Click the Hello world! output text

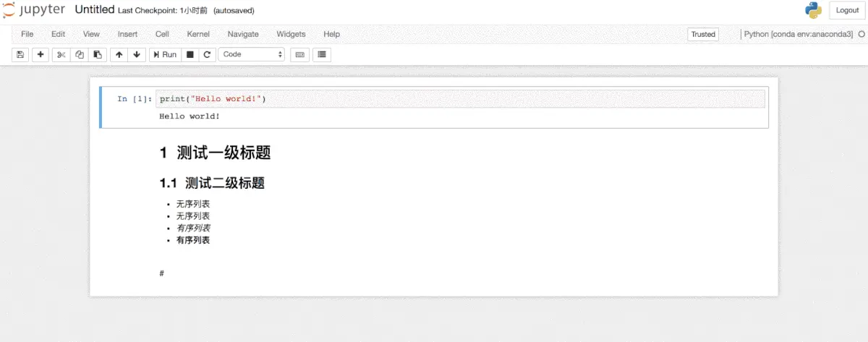(x=190, y=116)
